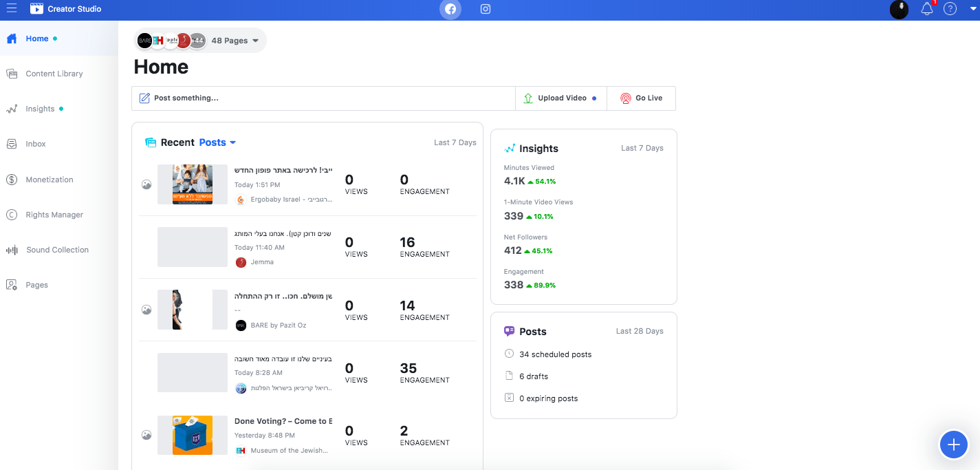
Task: Open the 6 drafts link
Action: (534, 376)
